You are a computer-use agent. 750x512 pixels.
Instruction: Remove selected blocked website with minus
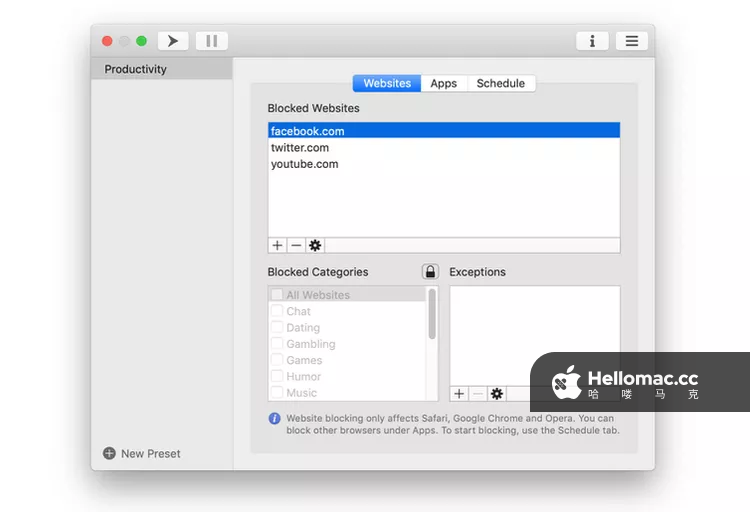coord(296,245)
